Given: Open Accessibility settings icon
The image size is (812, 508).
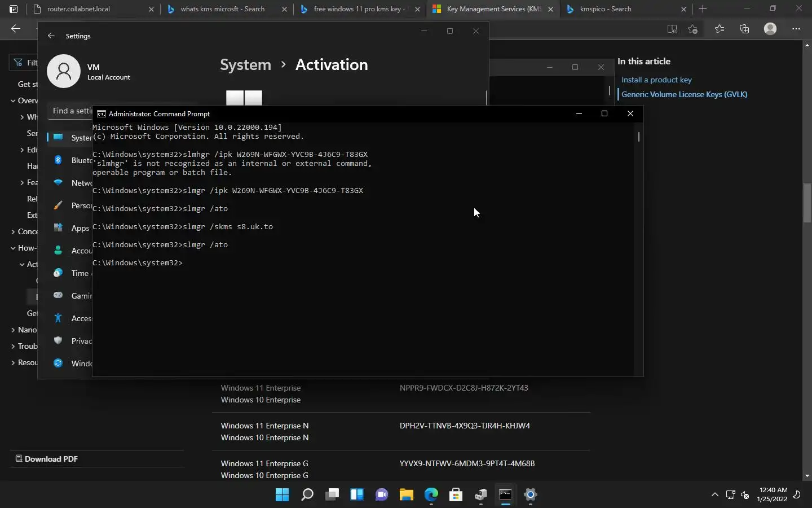Looking at the screenshot, I should 58,318.
